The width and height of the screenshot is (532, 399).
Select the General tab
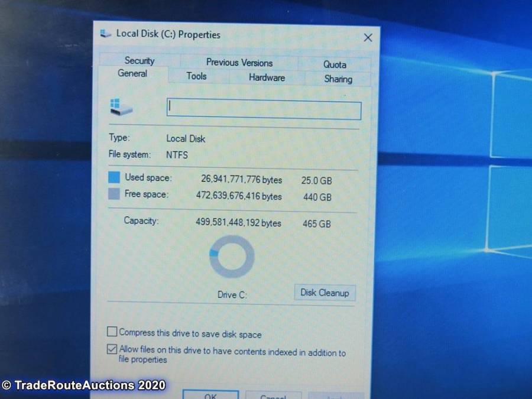point(132,74)
